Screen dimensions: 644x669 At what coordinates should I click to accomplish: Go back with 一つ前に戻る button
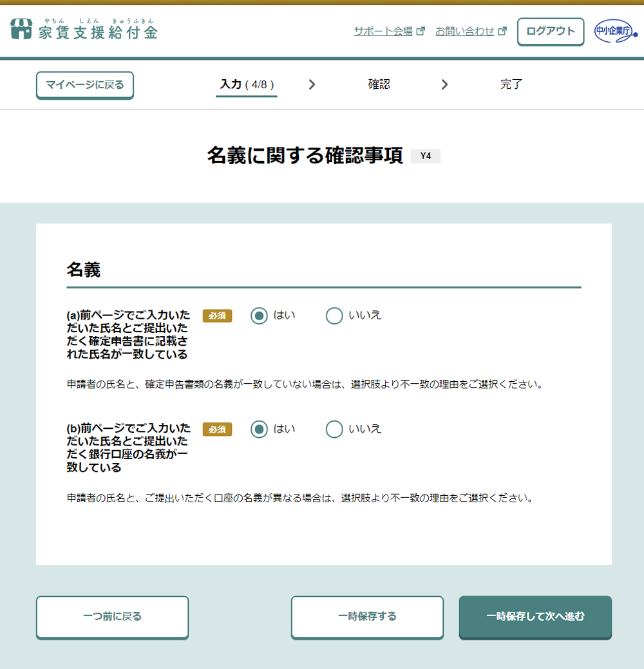[112, 617]
